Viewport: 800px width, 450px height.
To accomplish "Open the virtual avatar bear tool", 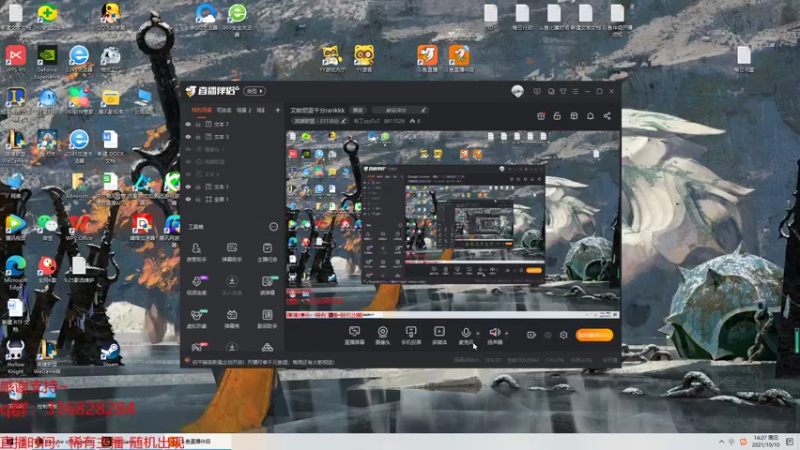I will (x=198, y=319).
